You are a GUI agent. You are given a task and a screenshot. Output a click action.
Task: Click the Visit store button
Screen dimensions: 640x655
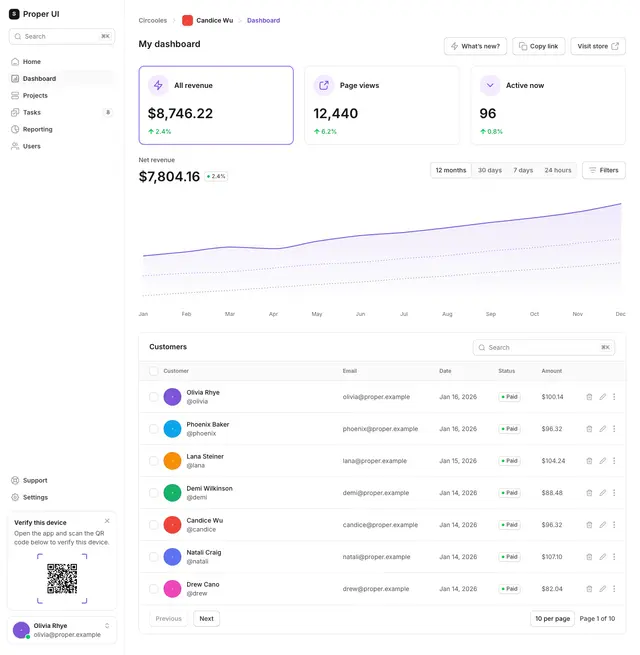coord(598,46)
